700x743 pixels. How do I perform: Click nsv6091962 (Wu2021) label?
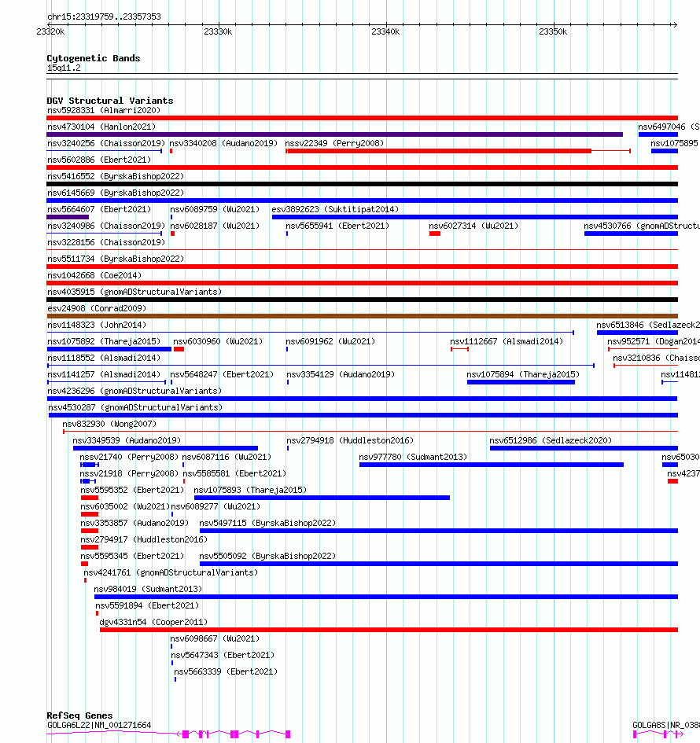(x=330, y=342)
